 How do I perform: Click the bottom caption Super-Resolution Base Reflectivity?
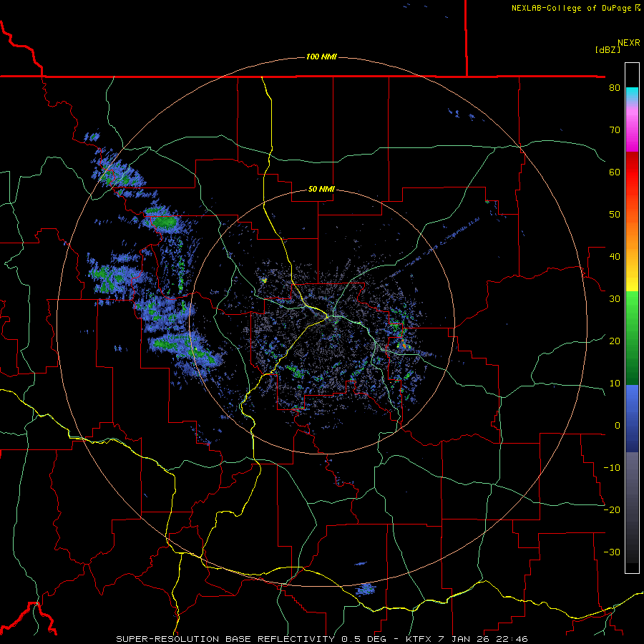(x=322, y=639)
